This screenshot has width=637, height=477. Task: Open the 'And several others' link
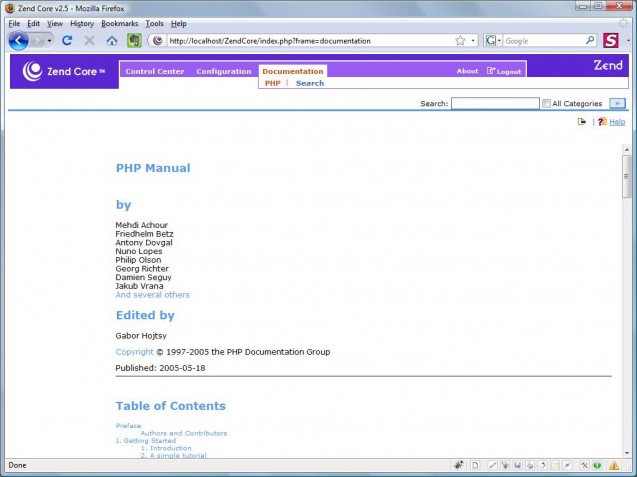click(152, 295)
